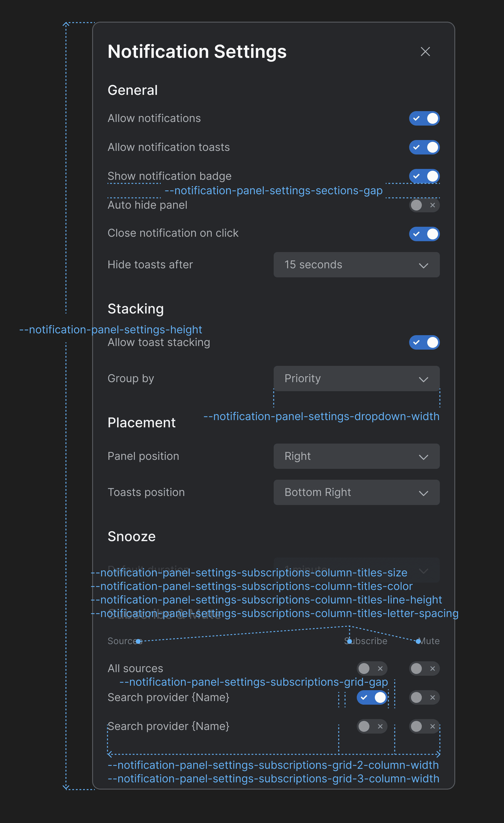Disable Subscribe on the first Search provider
Image resolution: width=504 pixels, height=823 pixels.
pos(372,697)
